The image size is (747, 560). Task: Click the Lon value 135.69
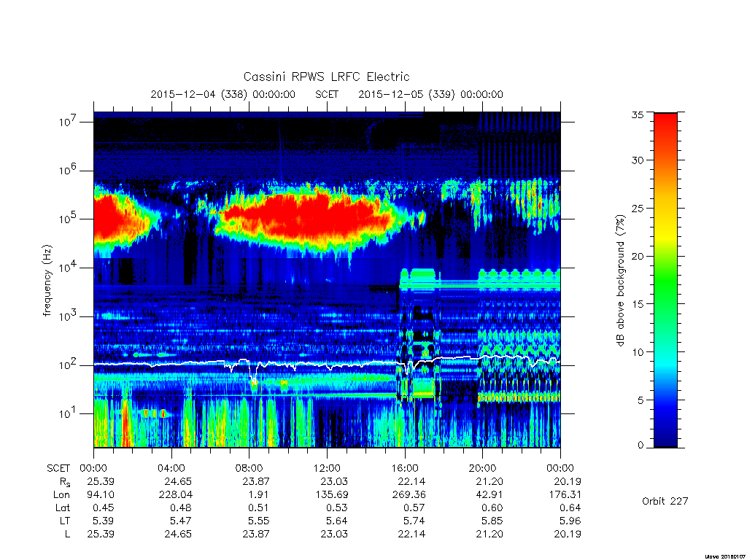tap(331, 494)
